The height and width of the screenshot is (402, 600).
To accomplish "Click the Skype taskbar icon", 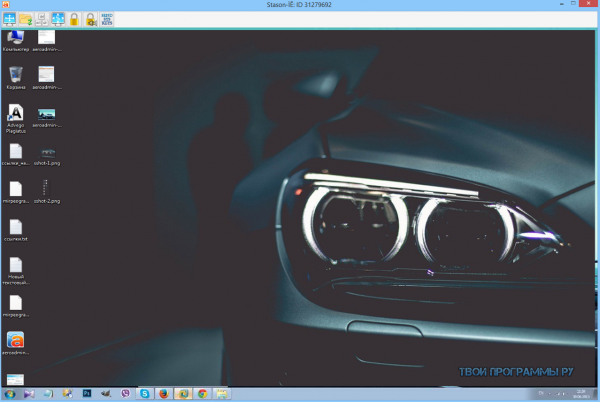I will pos(145,394).
